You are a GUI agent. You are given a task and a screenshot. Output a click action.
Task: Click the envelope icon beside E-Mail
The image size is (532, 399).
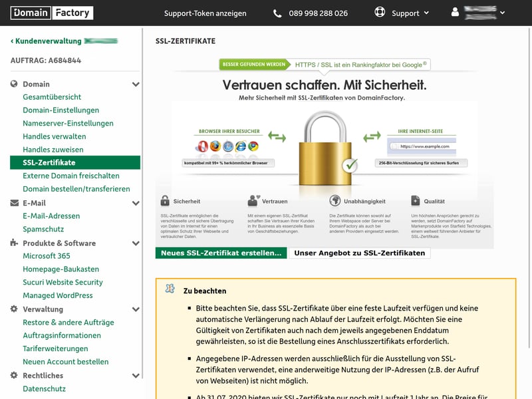(x=15, y=203)
